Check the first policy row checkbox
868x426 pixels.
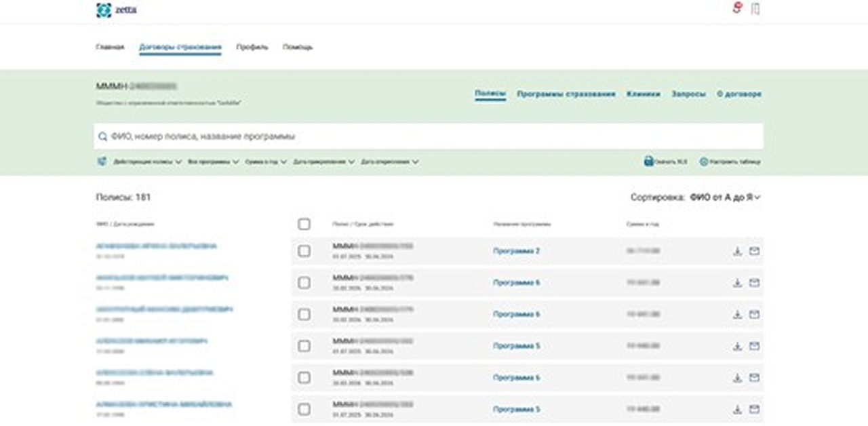[x=304, y=251]
